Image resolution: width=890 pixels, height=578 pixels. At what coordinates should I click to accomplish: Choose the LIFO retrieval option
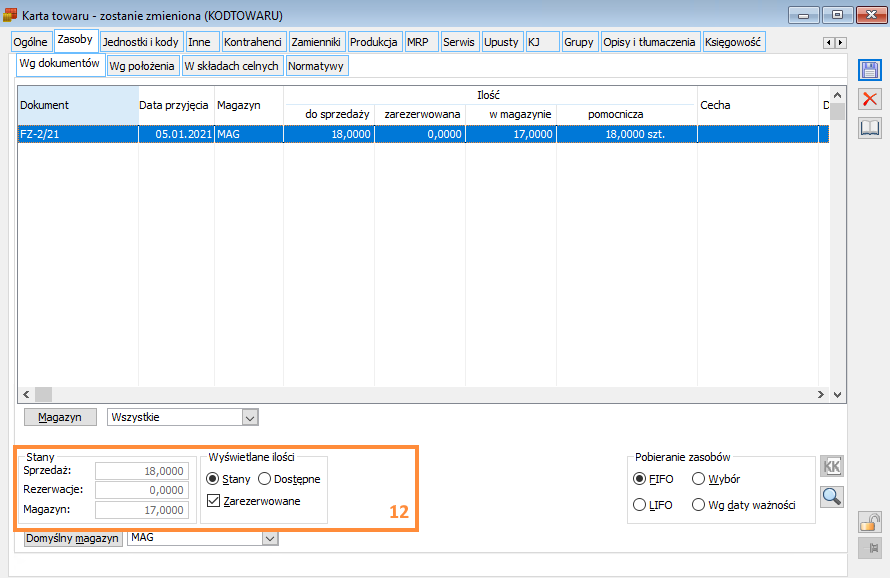pos(640,505)
